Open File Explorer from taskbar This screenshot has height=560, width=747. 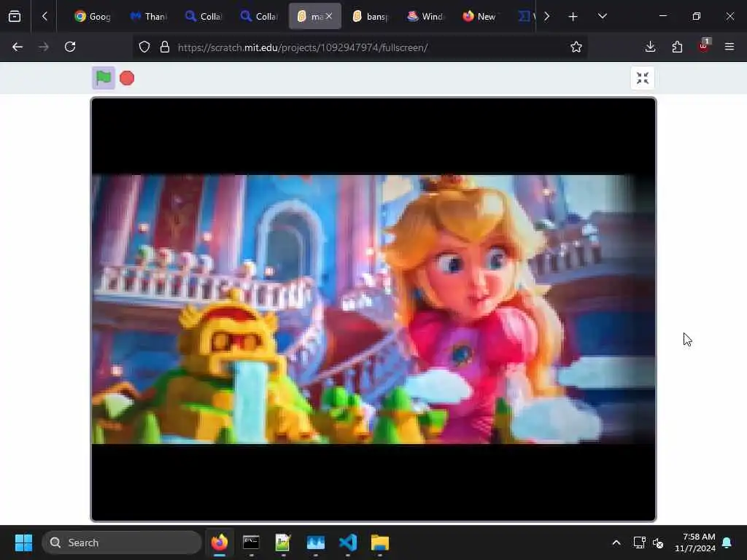379,542
